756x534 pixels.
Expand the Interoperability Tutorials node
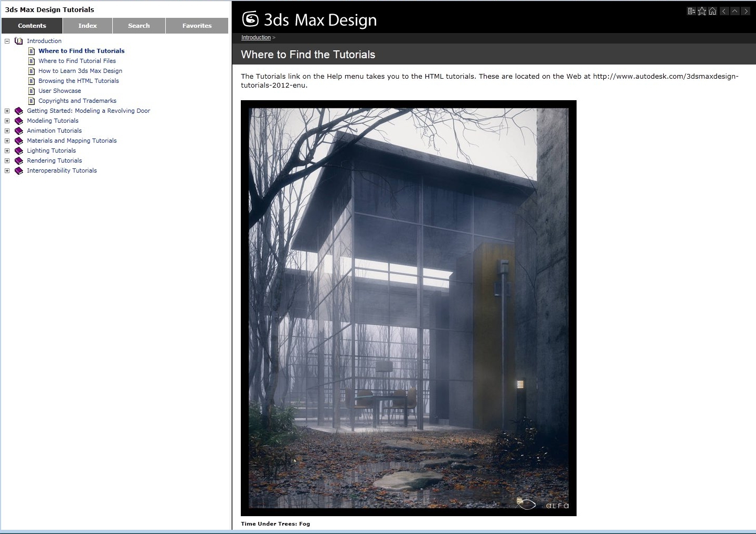(7, 170)
